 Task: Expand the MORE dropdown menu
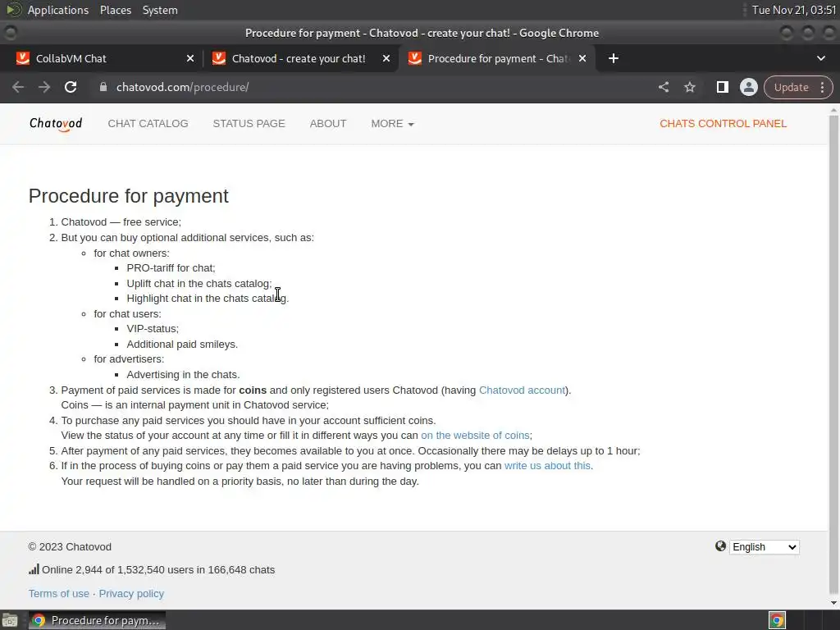393,124
